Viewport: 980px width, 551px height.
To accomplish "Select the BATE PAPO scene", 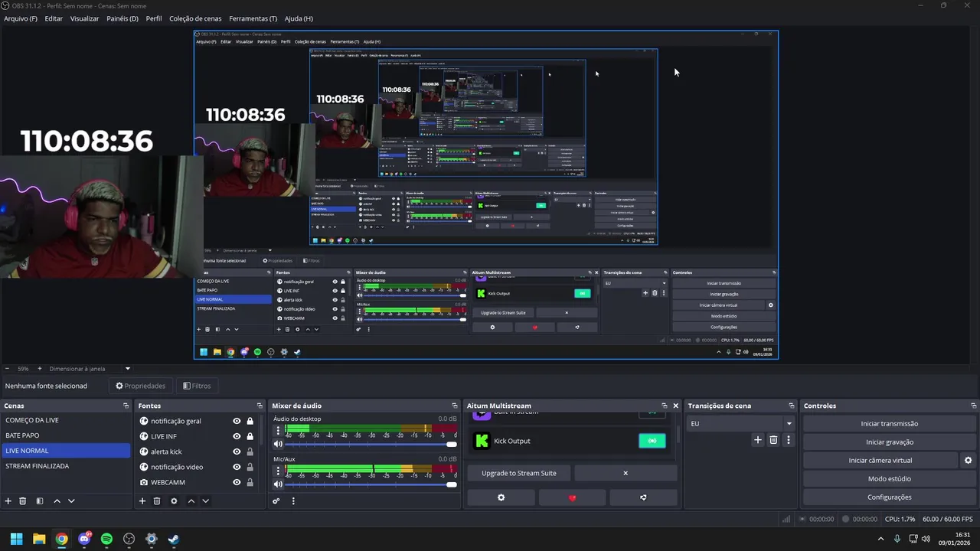I will pos(66,435).
